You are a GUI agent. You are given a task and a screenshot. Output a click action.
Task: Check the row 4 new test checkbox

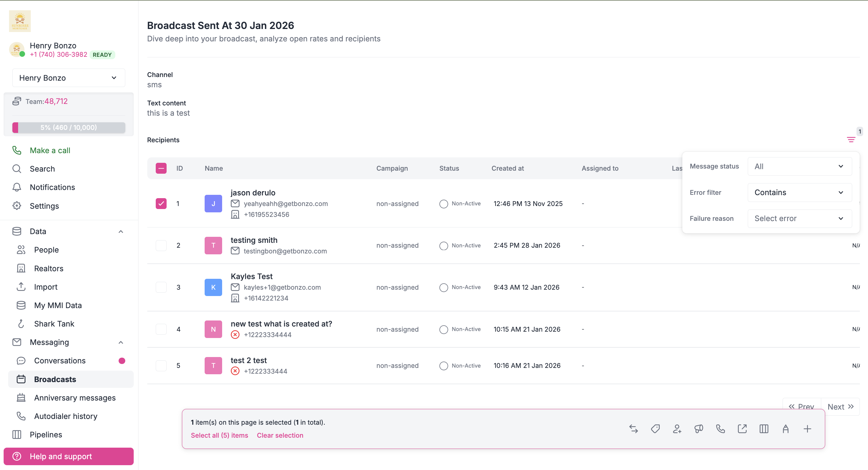[x=161, y=330]
